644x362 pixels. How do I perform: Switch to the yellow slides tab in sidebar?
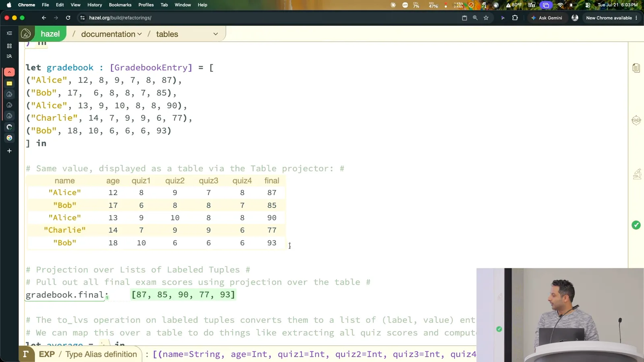pos(9,84)
